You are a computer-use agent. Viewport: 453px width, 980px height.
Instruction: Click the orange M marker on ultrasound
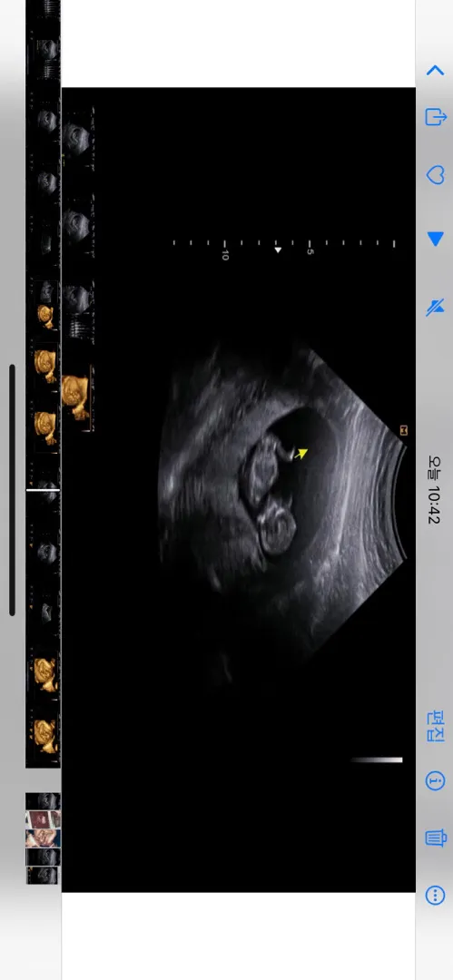pos(404,430)
